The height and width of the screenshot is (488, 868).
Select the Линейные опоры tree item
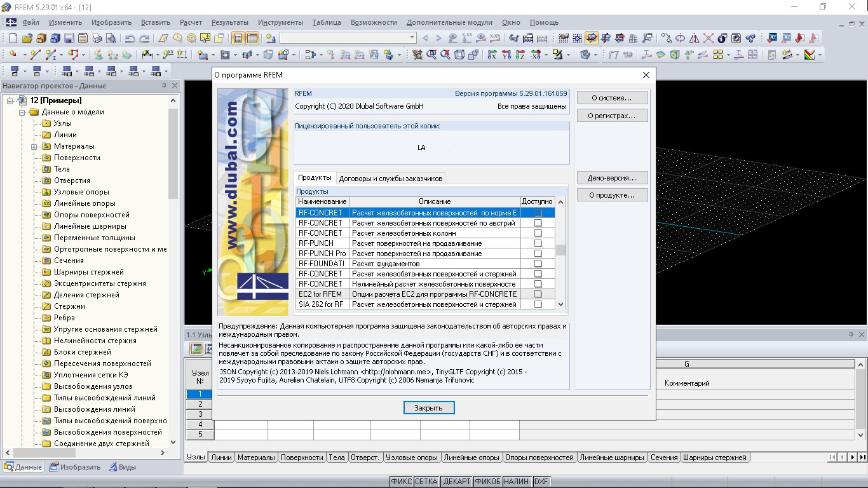(x=85, y=203)
